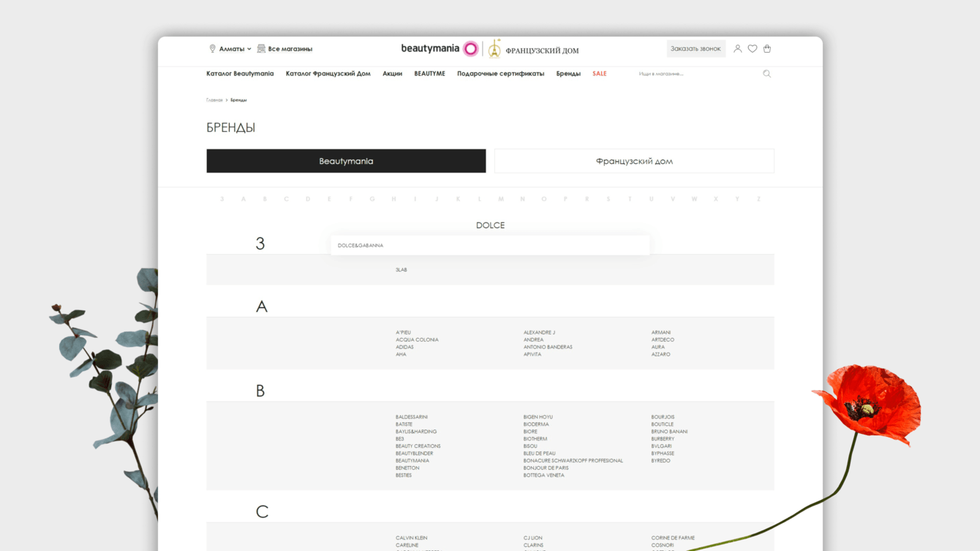Open the ALEXANDRE J brand link
980x551 pixels.
point(539,332)
